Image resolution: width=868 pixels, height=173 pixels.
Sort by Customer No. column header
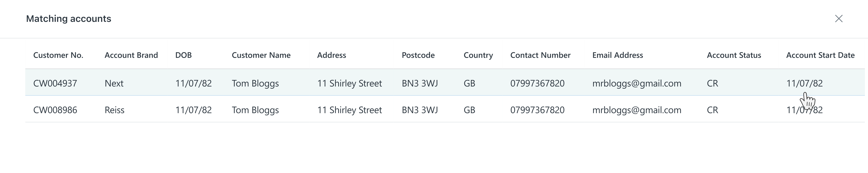pyautogui.click(x=58, y=55)
